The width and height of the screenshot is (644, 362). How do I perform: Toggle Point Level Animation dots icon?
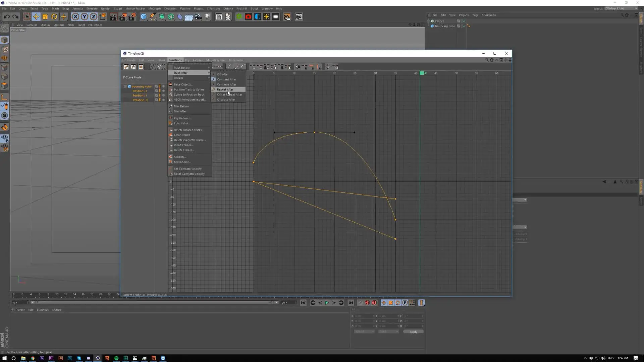(x=412, y=303)
